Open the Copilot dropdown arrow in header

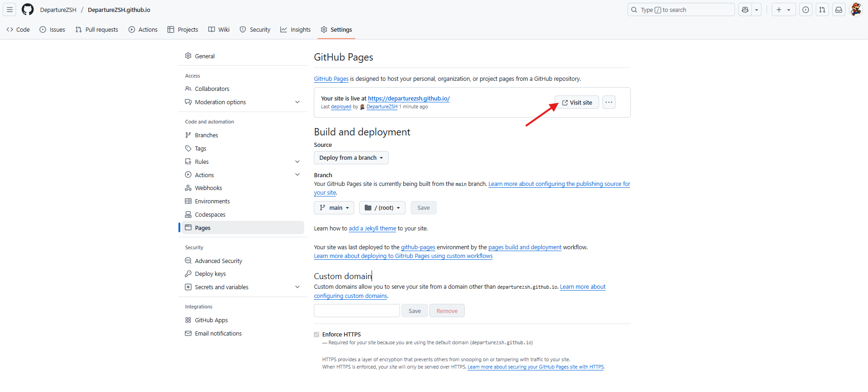[757, 10]
